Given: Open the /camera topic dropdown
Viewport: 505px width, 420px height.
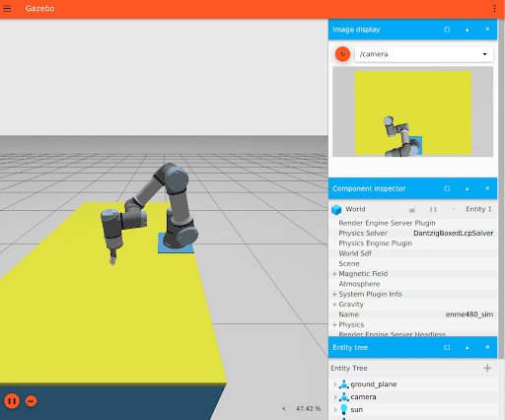Looking at the screenshot, I should (424, 54).
